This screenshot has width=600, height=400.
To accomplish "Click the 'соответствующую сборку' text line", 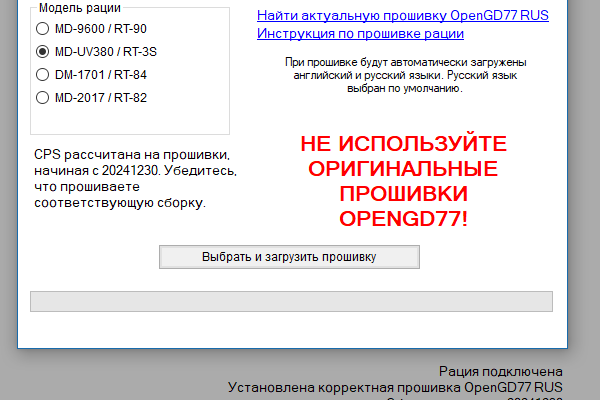I will tap(119, 203).
